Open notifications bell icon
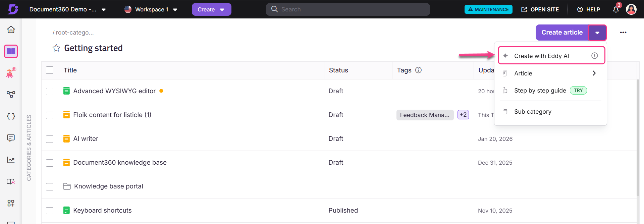Viewport: 644px width, 224px height. (x=616, y=9)
